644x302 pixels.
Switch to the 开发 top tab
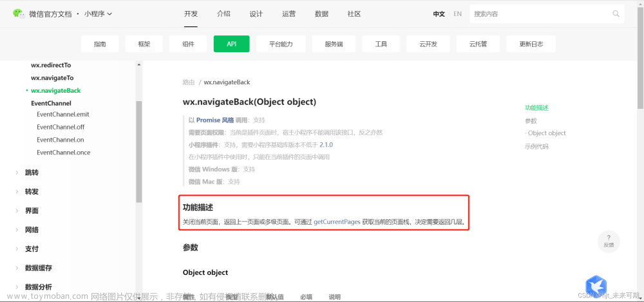pyautogui.click(x=191, y=14)
